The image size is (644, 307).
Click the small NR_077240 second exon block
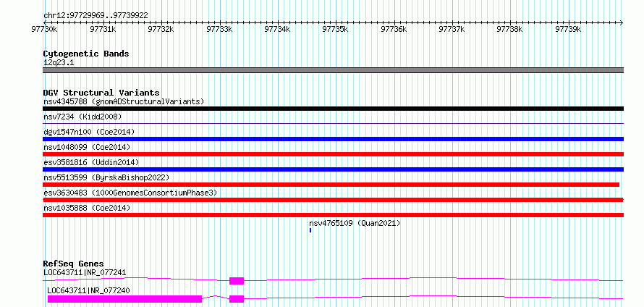coord(237,299)
